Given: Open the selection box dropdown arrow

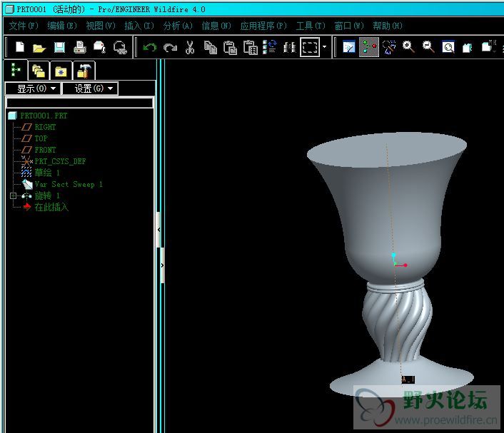Looking at the screenshot, I should point(324,47).
